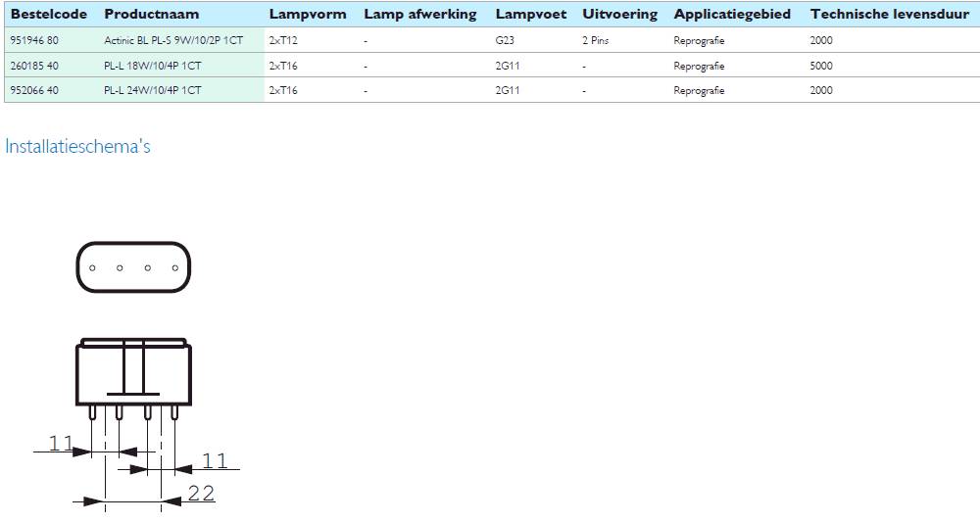980x523 pixels.
Task: Select the Lampvorm column header
Action: tap(307, 15)
